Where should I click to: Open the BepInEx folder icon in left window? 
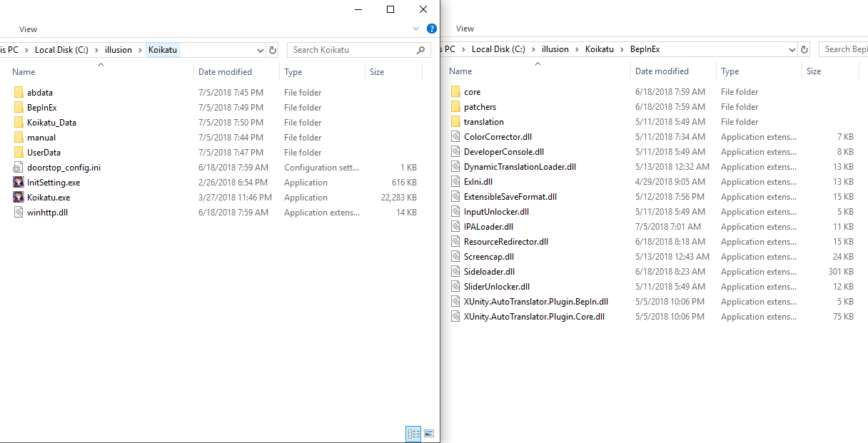(19, 108)
